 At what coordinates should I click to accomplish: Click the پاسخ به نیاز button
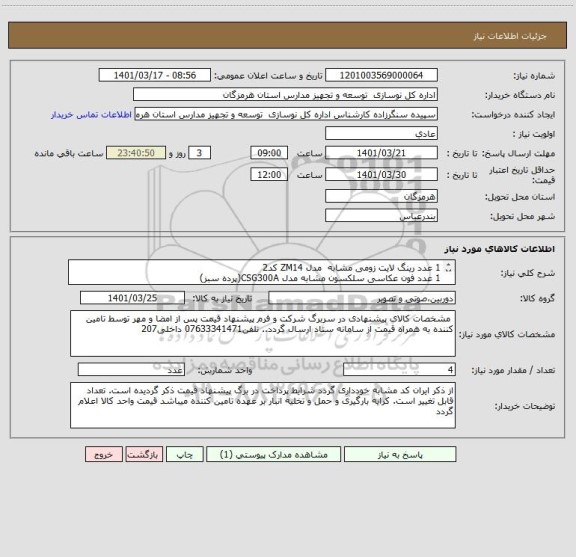(400, 454)
